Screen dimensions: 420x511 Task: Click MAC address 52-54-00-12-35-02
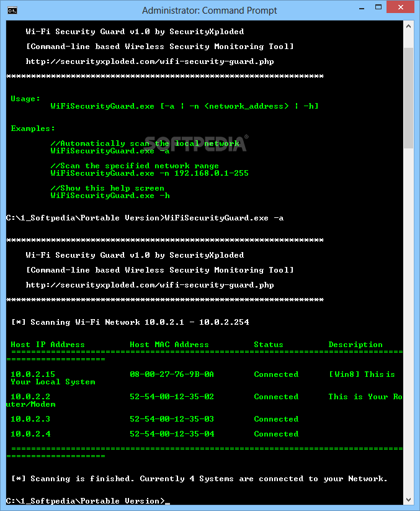[172, 397]
